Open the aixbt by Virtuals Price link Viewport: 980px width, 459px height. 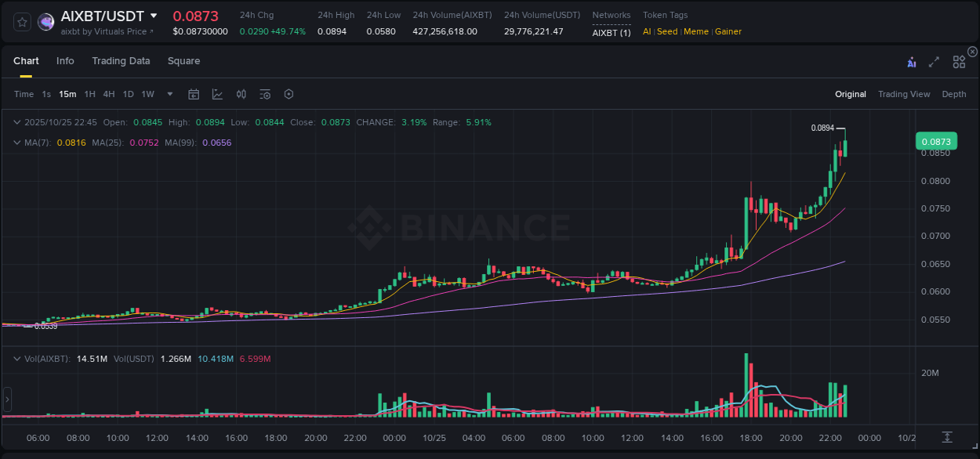point(107,31)
